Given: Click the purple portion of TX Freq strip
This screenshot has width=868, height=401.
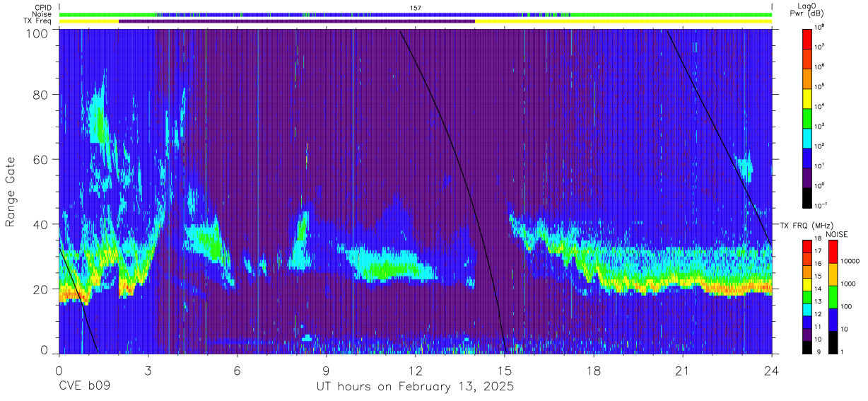Looking at the screenshot, I should click(297, 21).
